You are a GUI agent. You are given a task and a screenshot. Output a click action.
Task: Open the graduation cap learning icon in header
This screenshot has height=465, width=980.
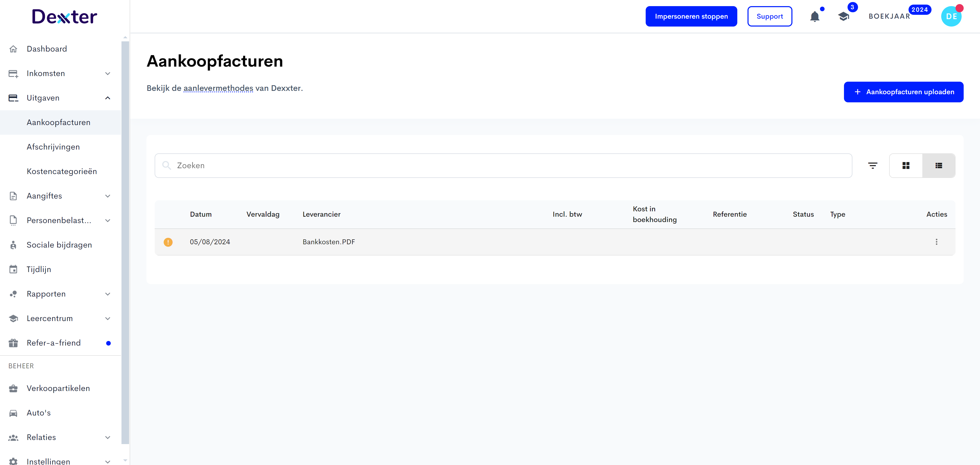(843, 16)
